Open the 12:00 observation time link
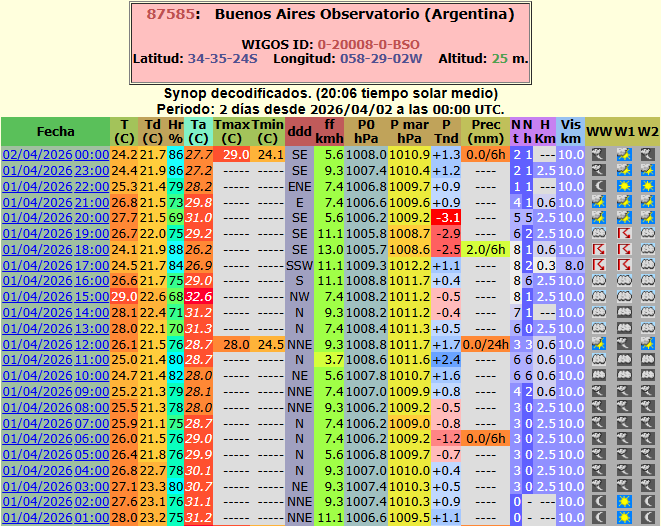661x526 pixels. pyautogui.click(x=92, y=344)
